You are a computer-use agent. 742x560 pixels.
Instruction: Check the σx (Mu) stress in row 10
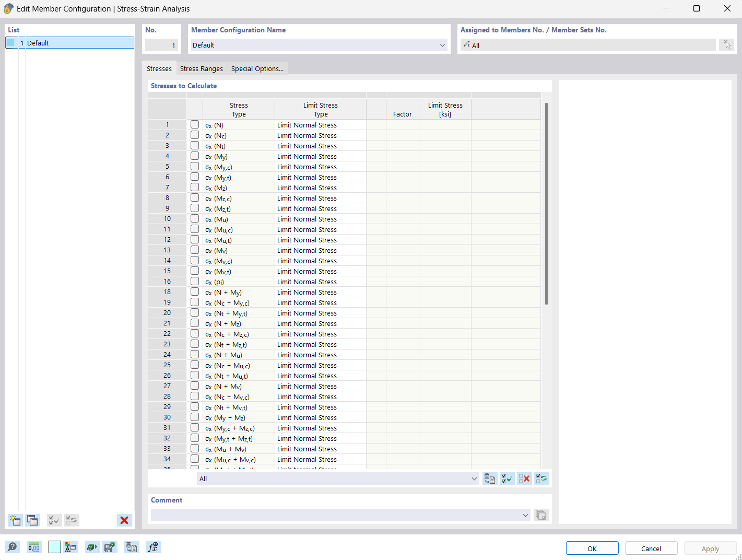click(x=195, y=218)
